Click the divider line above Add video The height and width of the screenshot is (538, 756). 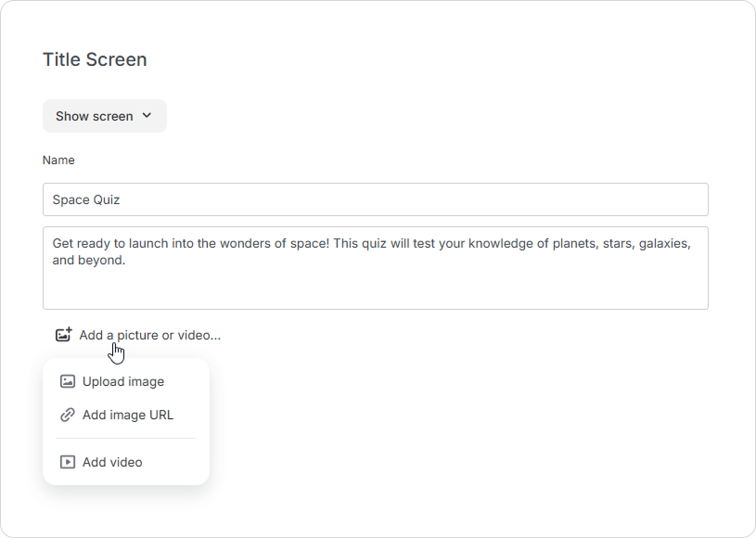[x=126, y=439]
